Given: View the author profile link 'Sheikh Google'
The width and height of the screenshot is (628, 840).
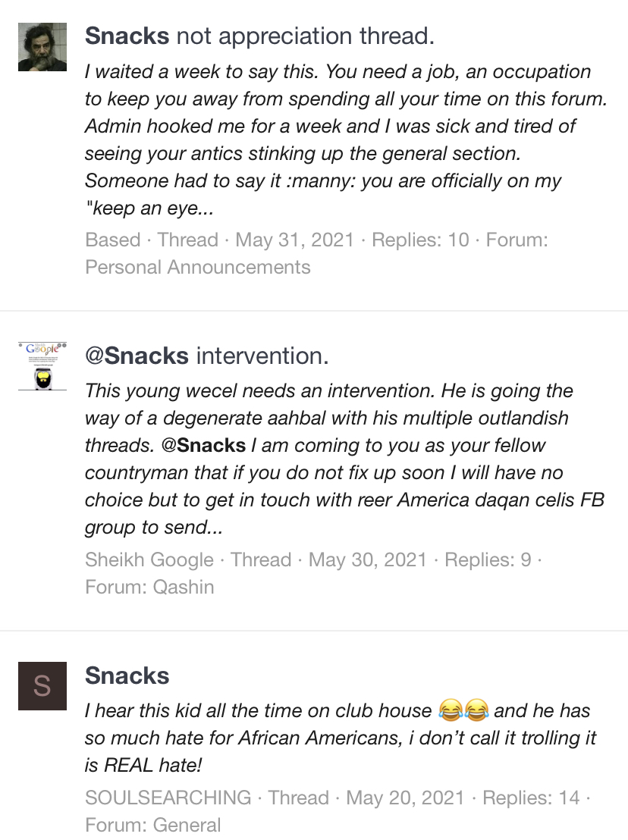Looking at the screenshot, I should pos(149,559).
